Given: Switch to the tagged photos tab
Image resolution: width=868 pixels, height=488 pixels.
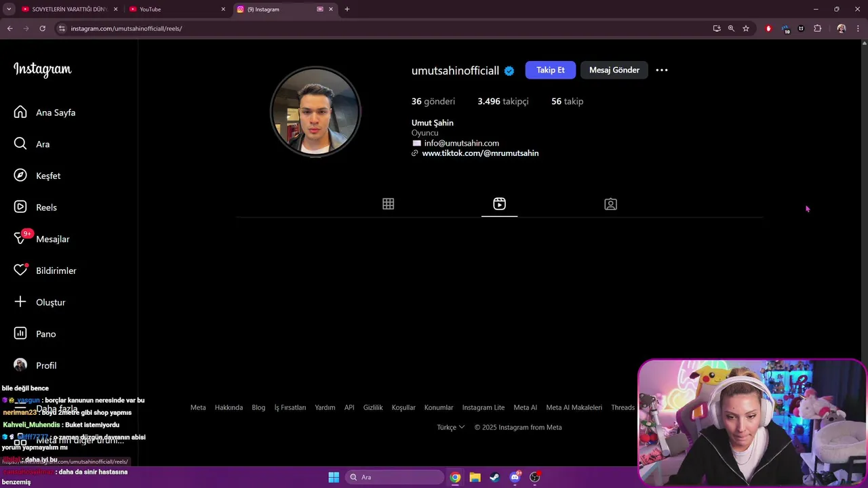Looking at the screenshot, I should pyautogui.click(x=610, y=204).
